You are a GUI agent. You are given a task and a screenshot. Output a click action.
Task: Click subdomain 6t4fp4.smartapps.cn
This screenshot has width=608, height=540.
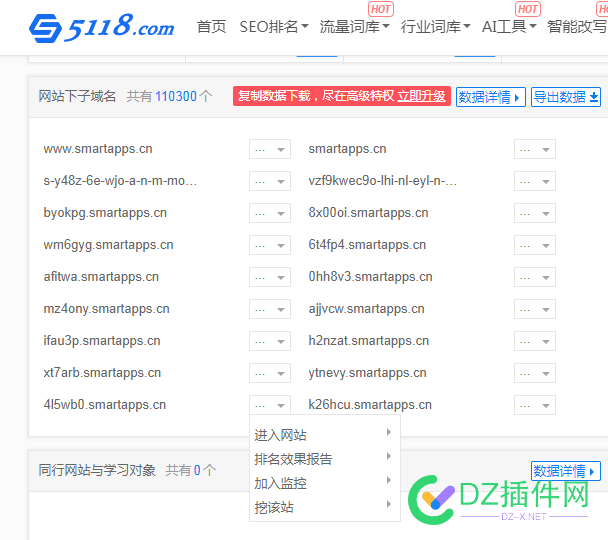point(367,245)
